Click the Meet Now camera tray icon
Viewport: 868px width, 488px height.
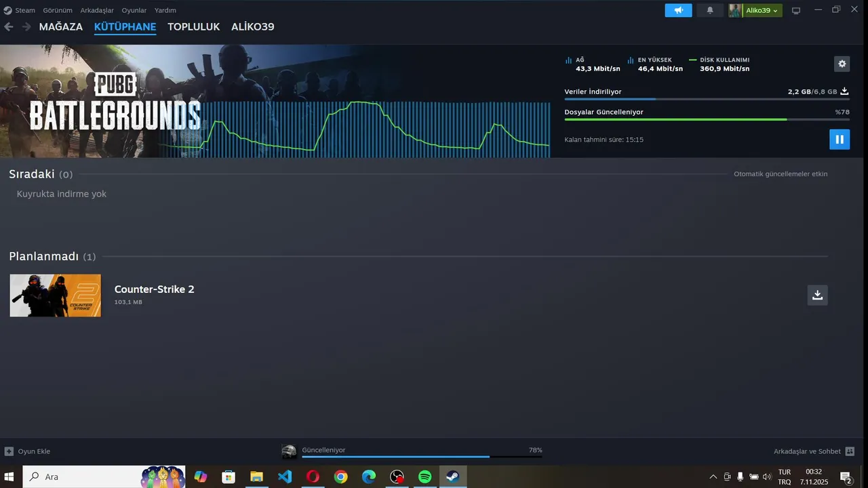(x=727, y=477)
